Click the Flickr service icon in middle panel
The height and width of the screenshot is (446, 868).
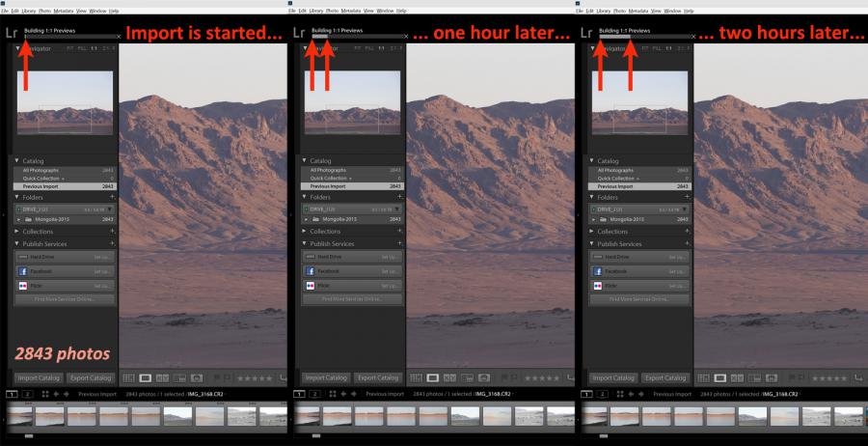(312, 286)
